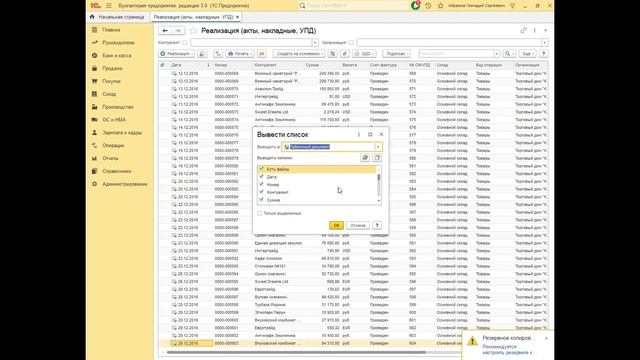
Task: Open the search magnifier dropdown in toolbar
Action: coord(509,53)
